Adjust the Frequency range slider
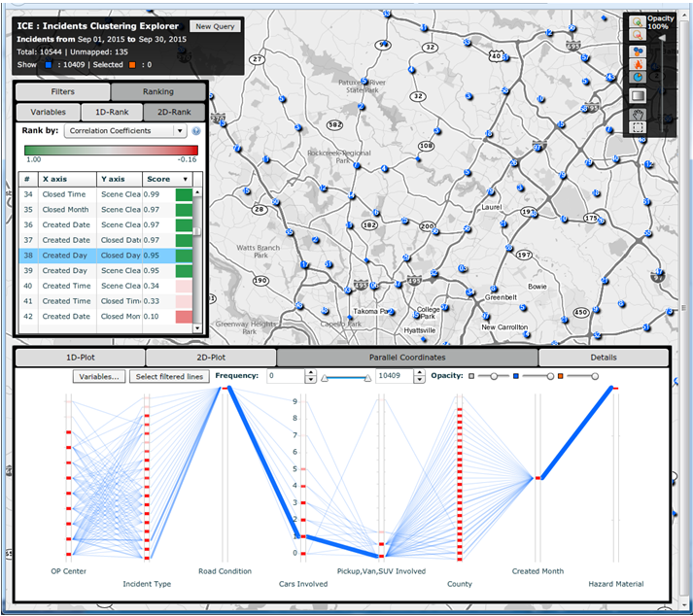693x616 pixels. click(x=345, y=378)
